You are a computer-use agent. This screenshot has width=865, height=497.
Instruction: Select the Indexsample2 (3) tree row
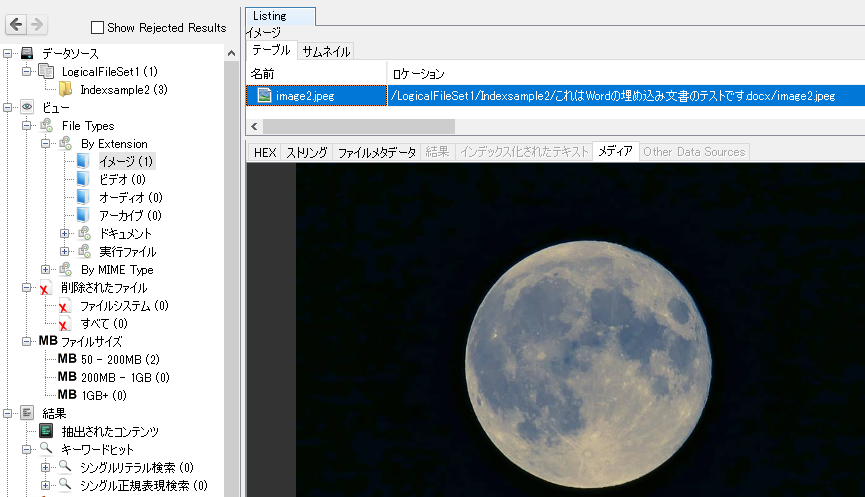click(x=124, y=89)
